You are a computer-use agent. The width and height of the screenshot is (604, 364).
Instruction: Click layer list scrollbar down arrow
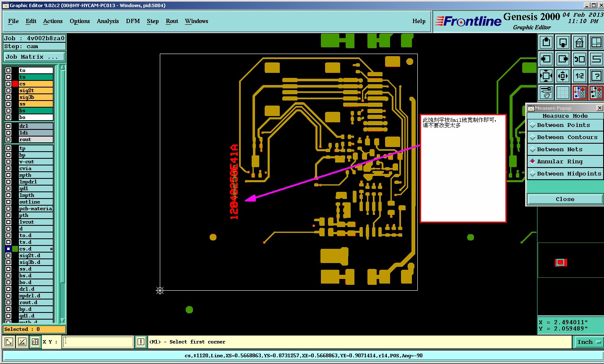click(63, 320)
